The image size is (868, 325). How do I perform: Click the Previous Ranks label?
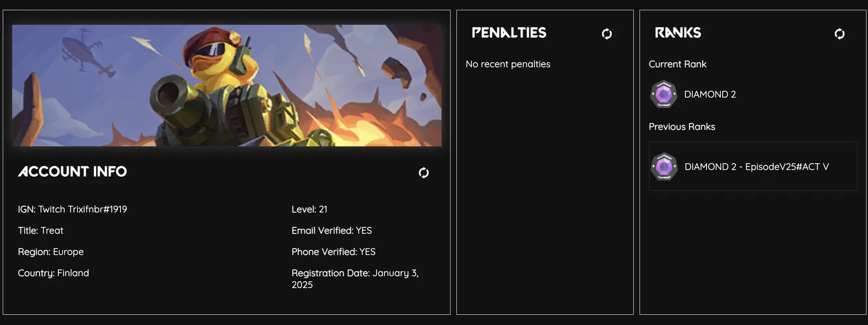point(682,127)
